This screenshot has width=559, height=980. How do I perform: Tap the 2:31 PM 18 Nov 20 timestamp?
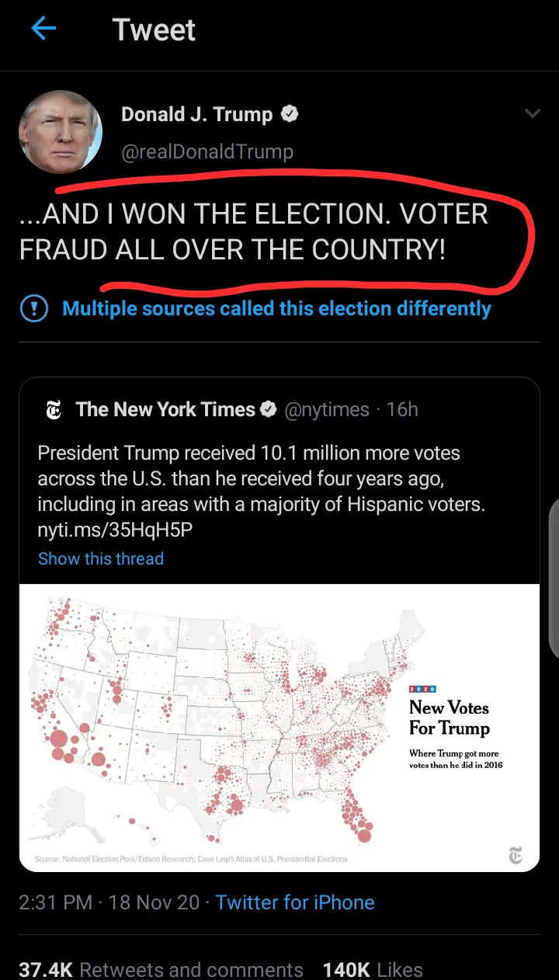pos(109,902)
